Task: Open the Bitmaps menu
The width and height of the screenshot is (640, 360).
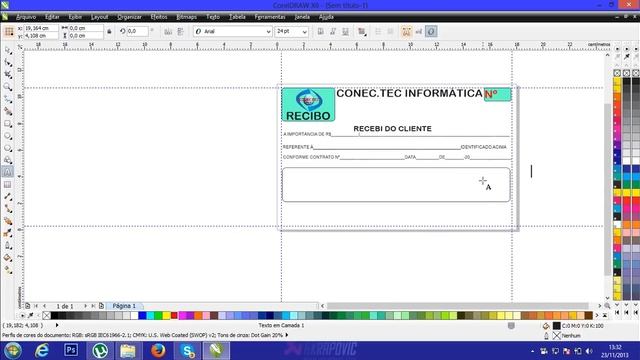Action: (187, 17)
